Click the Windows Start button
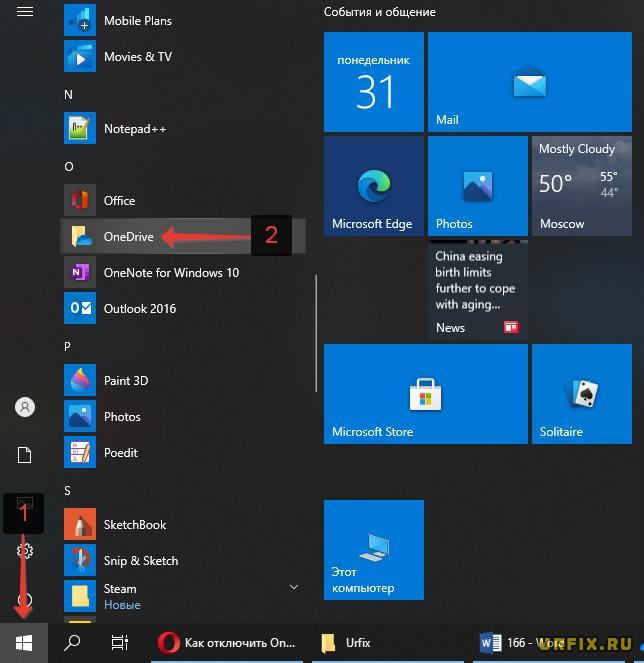 click(24, 643)
